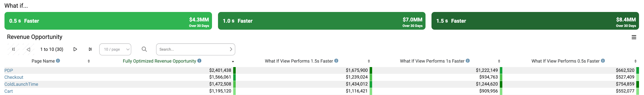Click info icon for 1.5s Faster column
The image size is (644, 95).
point(336,61)
